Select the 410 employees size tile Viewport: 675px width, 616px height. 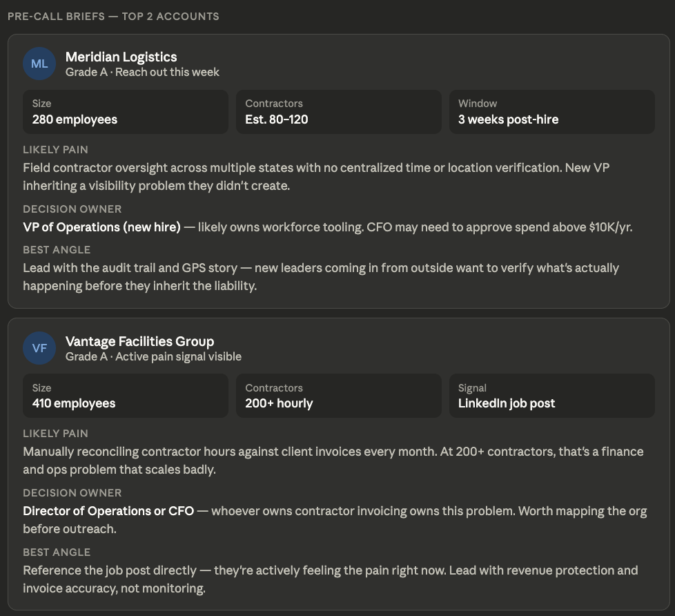(126, 396)
